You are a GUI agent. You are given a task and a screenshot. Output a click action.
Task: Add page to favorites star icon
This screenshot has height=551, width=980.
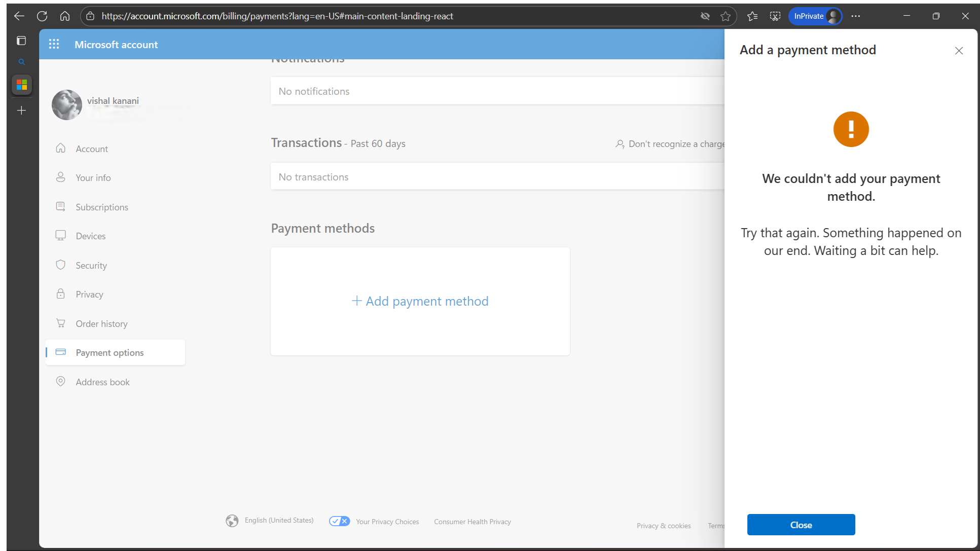(x=725, y=16)
